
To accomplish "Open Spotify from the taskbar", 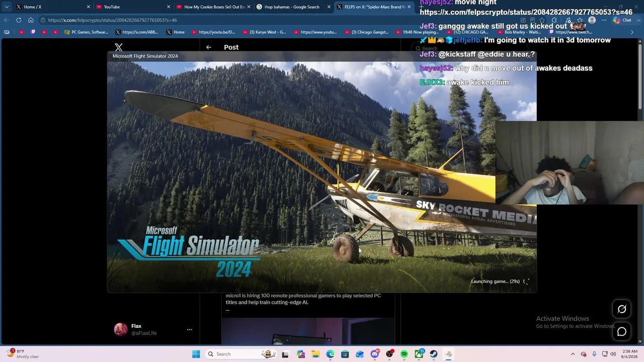I will click(x=404, y=354).
